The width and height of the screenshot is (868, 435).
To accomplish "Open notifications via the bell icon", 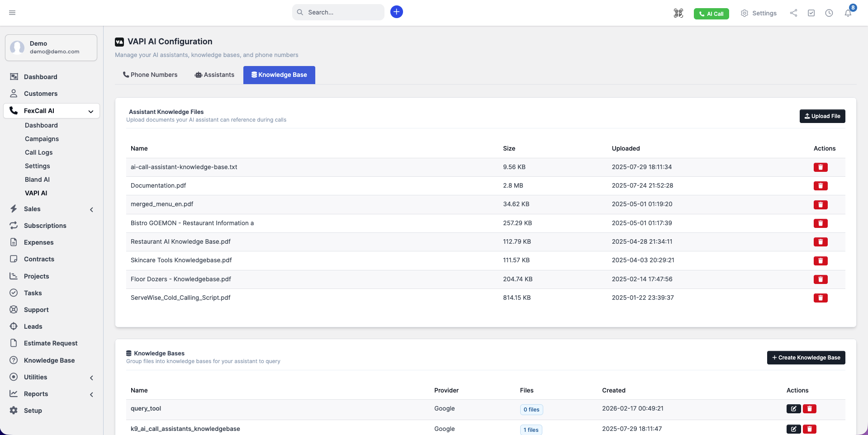I will tap(848, 14).
